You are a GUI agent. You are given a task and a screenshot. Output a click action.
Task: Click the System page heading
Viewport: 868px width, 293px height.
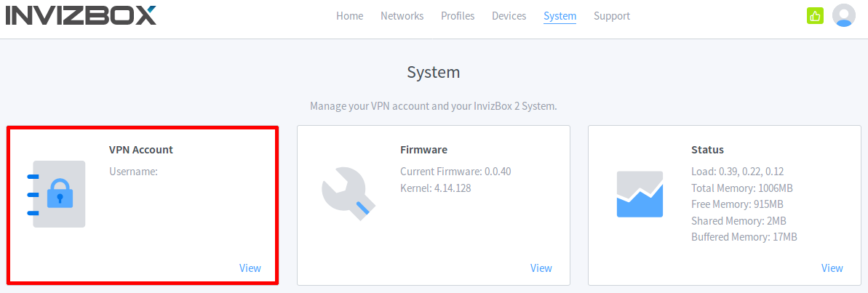click(x=434, y=72)
